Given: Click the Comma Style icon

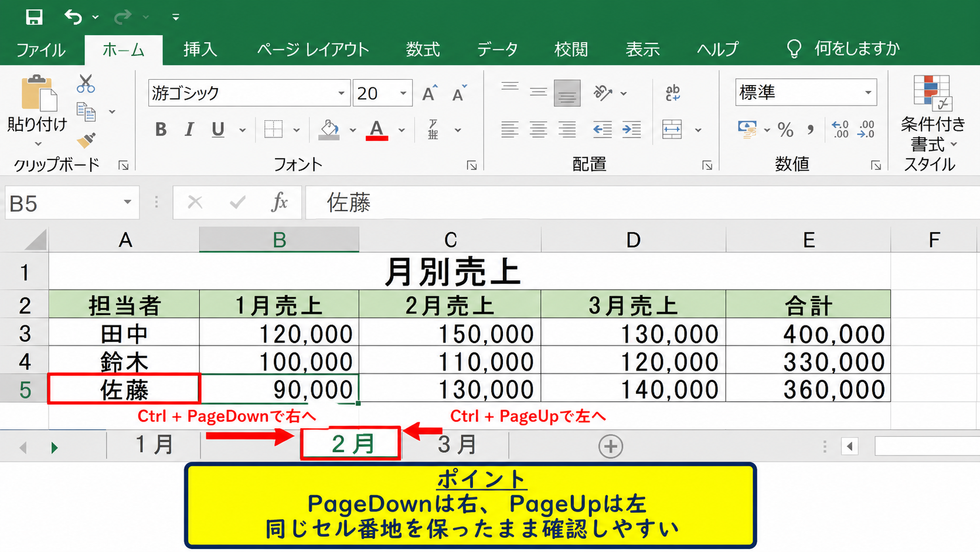Looking at the screenshot, I should 811,130.
